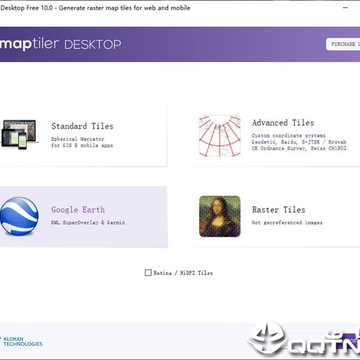Viewport: 360px width, 360px height.
Task: Click the devices icon for Standard Tiles
Action: tap(19, 135)
